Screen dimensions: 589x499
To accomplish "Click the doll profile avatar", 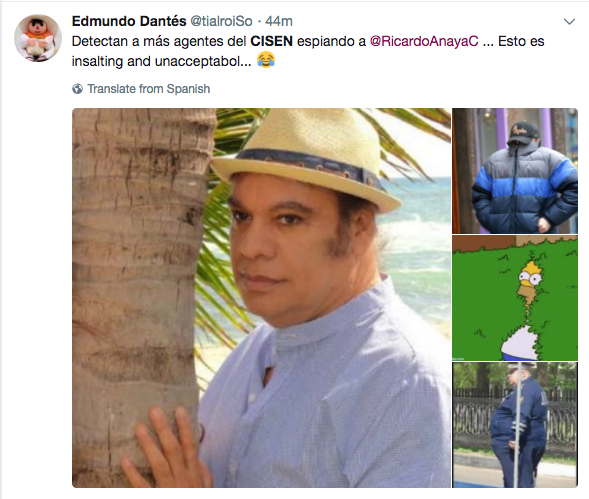I will click(x=38, y=38).
